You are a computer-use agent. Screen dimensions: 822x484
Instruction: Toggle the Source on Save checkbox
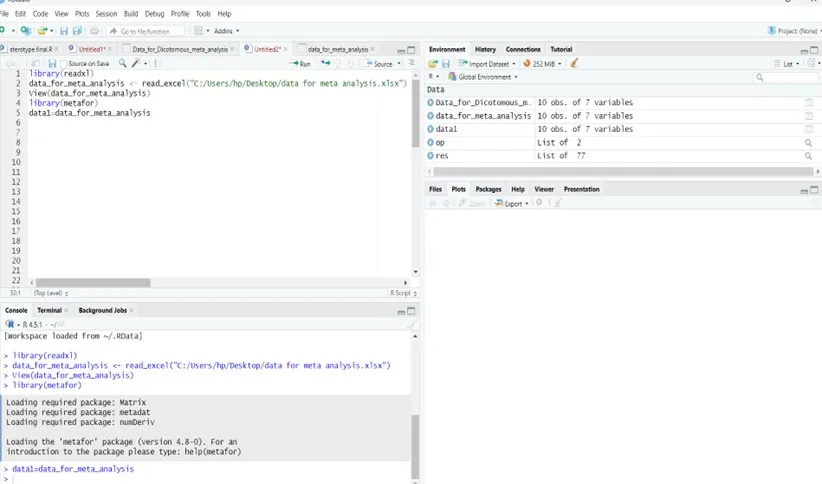tap(64, 64)
